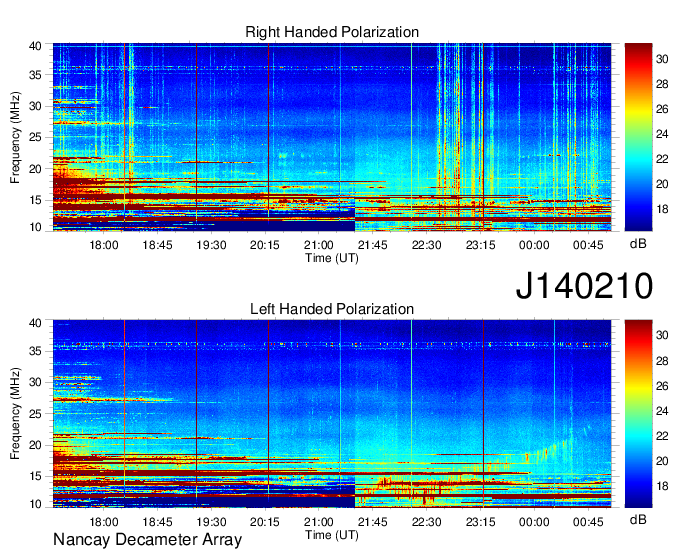Click the "00:00" tick on right-handed plot
This screenshot has width=680, height=552.
click(x=534, y=245)
